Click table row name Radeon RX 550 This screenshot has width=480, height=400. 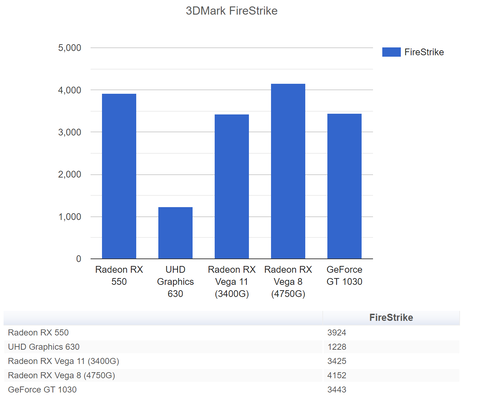[x=38, y=333]
